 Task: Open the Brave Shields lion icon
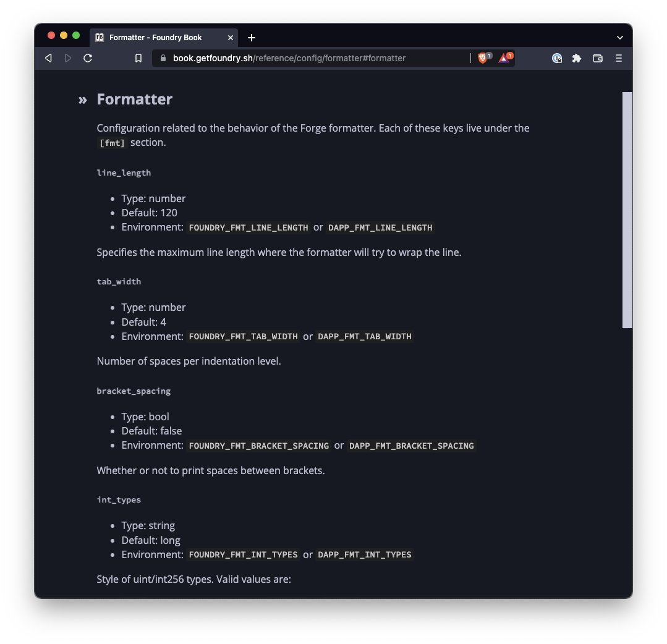pyautogui.click(x=483, y=58)
